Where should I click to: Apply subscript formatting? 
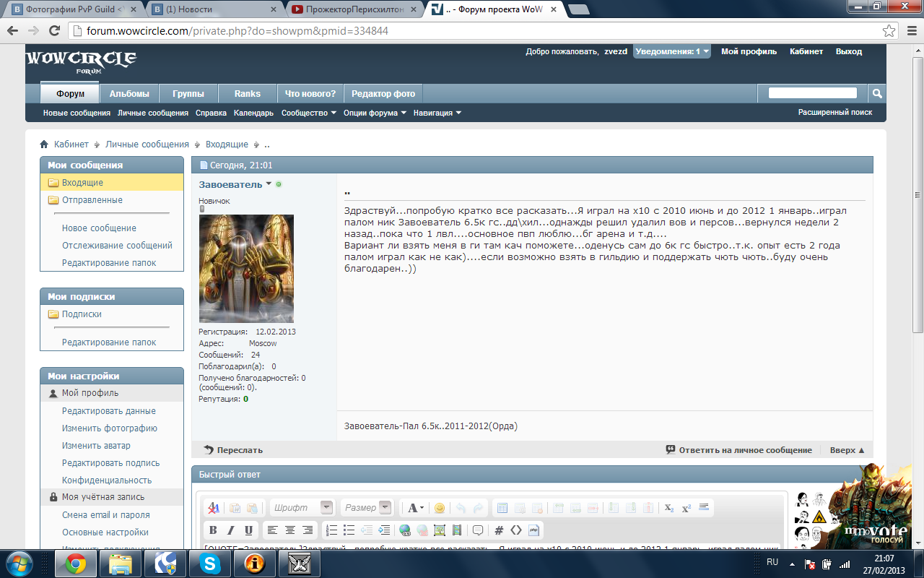point(669,508)
